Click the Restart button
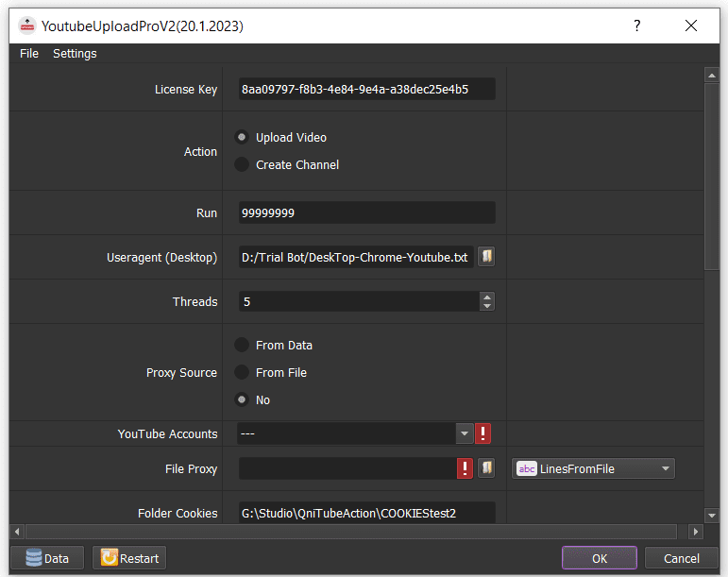This screenshot has width=728, height=577. [x=129, y=558]
